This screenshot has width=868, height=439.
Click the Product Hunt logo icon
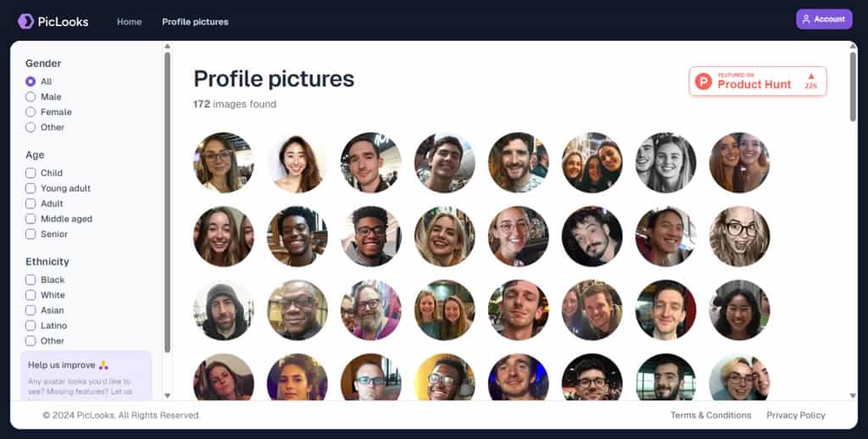click(704, 81)
